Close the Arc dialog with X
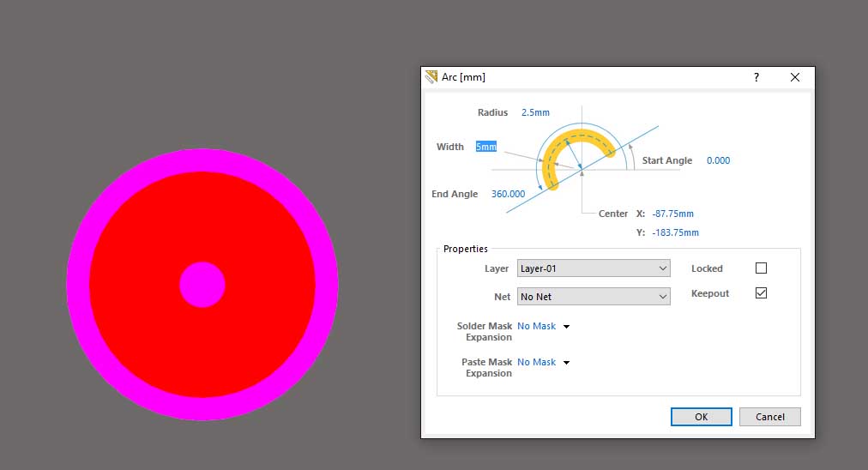The image size is (868, 470). (794, 77)
